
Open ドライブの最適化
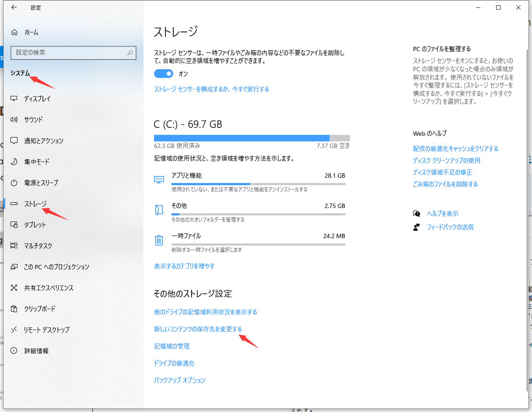tap(175, 363)
